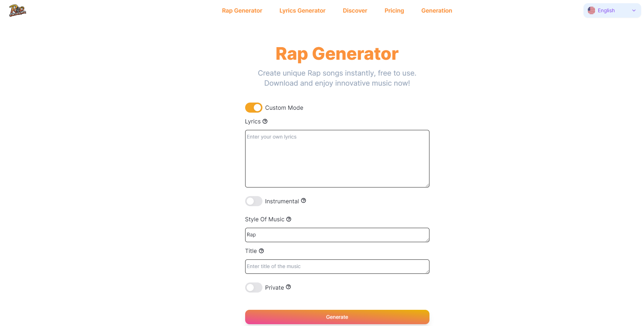644x326 pixels.
Task: Open the English language dropdown
Action: click(611, 10)
